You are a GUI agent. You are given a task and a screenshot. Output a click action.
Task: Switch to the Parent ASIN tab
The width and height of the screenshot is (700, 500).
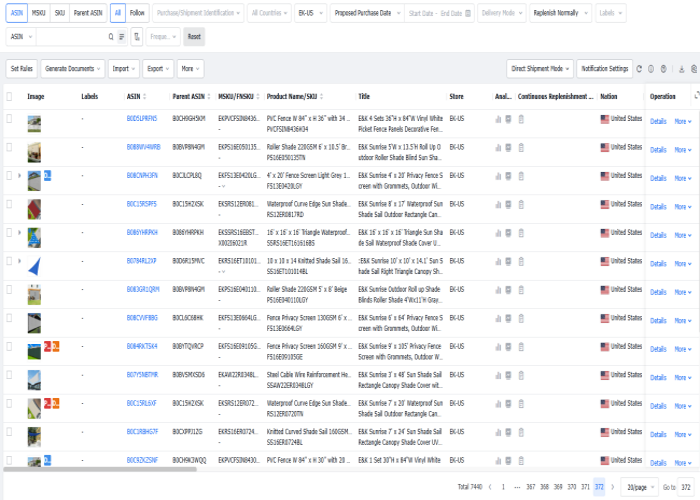coord(88,13)
